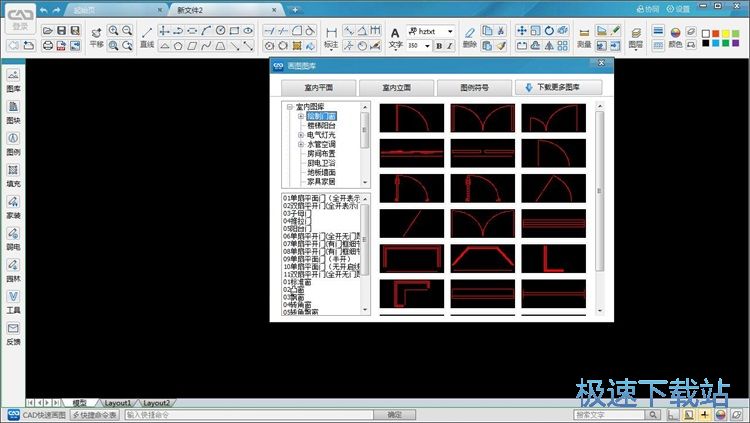Open the 图库 library in the sidebar
The height and width of the screenshot is (423, 750).
point(13,80)
